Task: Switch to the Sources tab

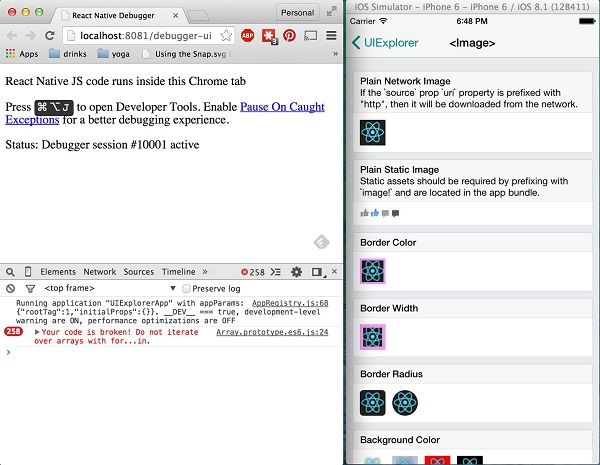Action: click(139, 272)
